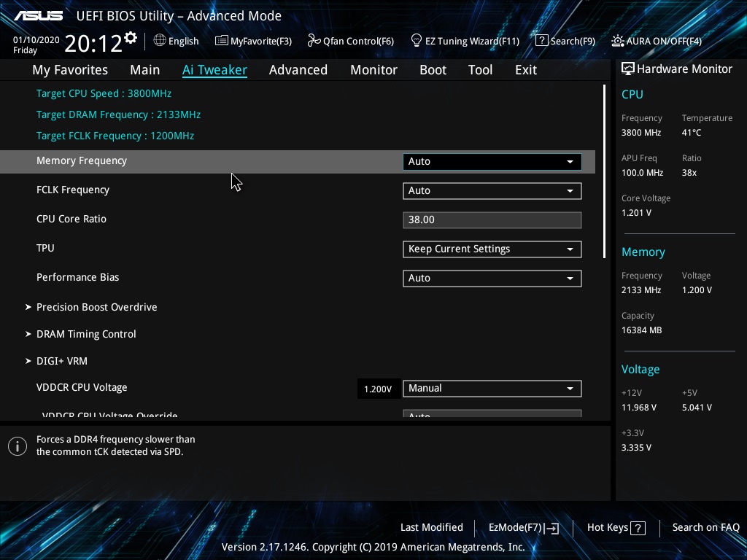Screen dimensions: 747x560
Task: Open the Boot tab
Action: tap(433, 70)
